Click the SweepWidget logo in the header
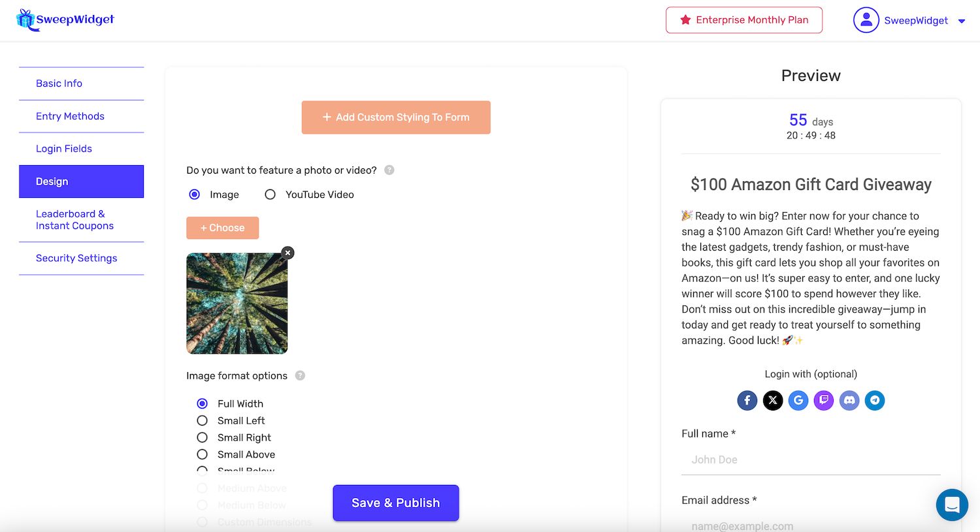Screen dimensions: 980x532 (65, 20)
